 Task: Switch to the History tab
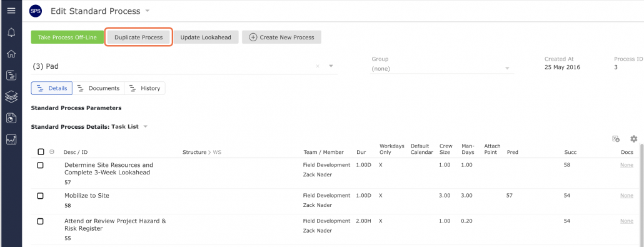[144, 88]
